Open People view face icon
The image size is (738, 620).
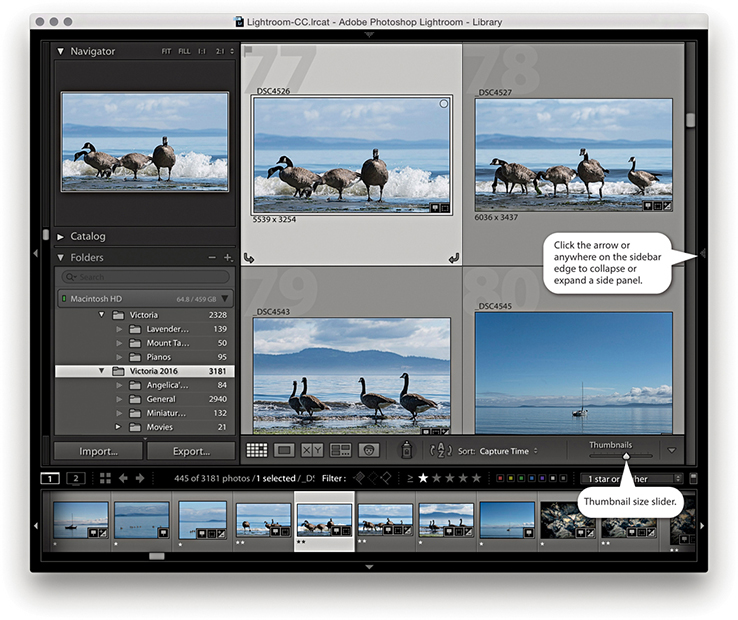click(368, 451)
